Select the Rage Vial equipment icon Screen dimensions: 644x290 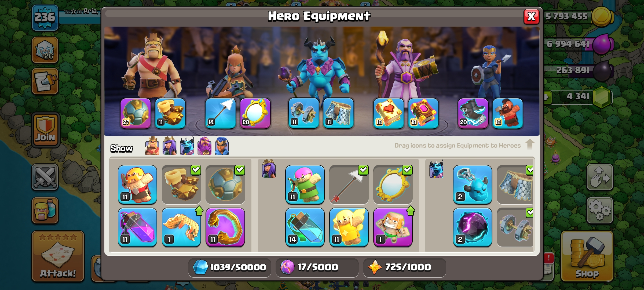point(137,227)
